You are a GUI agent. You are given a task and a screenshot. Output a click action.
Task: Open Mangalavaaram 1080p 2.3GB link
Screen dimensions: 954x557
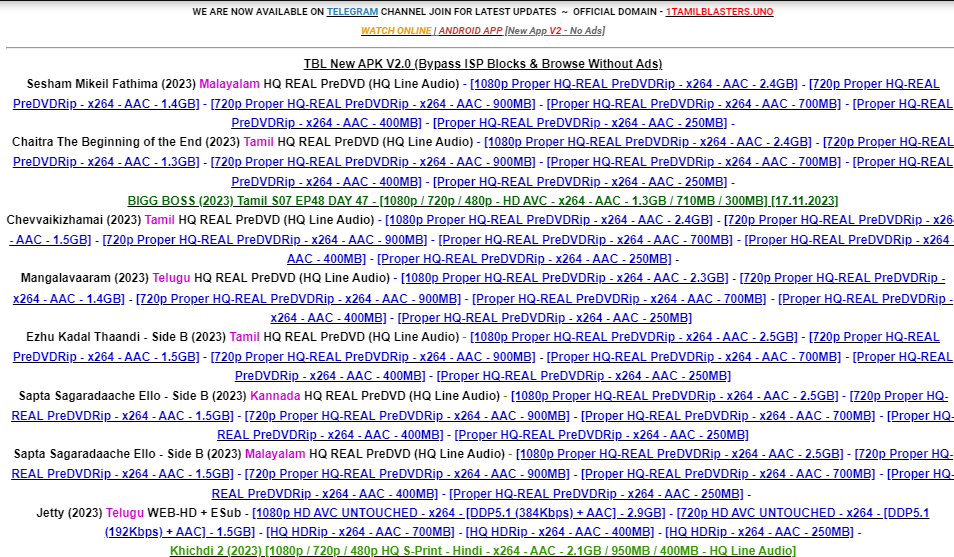pos(564,278)
